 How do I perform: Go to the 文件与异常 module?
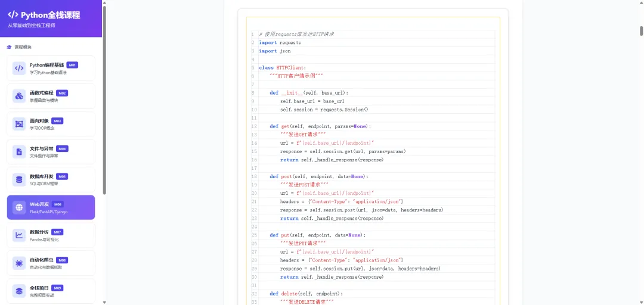pos(51,152)
